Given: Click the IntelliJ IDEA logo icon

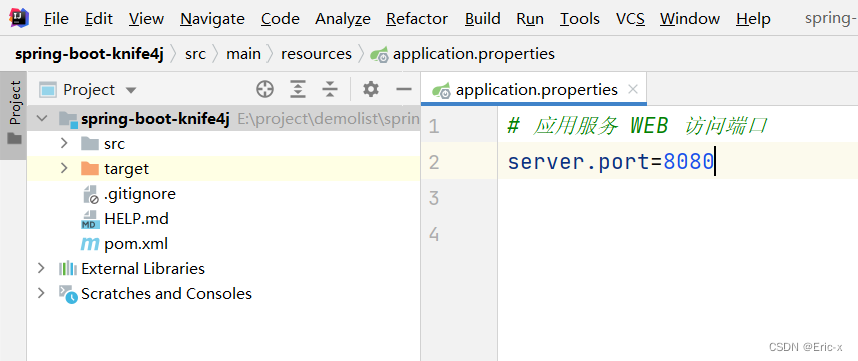Looking at the screenshot, I should (19, 18).
